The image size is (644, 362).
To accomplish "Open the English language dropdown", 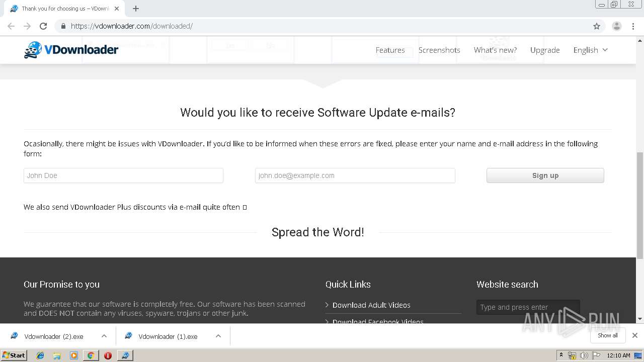I will point(591,50).
